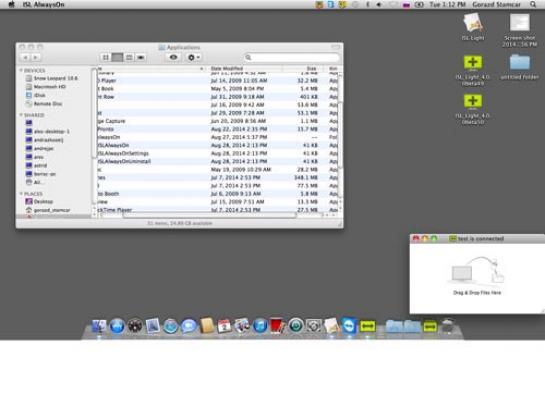The height and width of the screenshot is (407, 545).
Task: Open Spotlight search in the menu bar
Action: tap(533, 5)
